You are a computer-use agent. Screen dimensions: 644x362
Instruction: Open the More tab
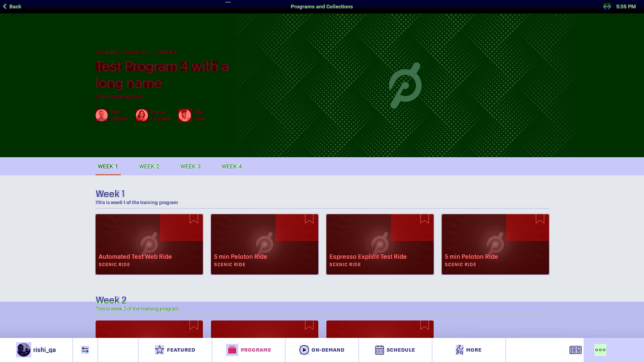pos(469,350)
